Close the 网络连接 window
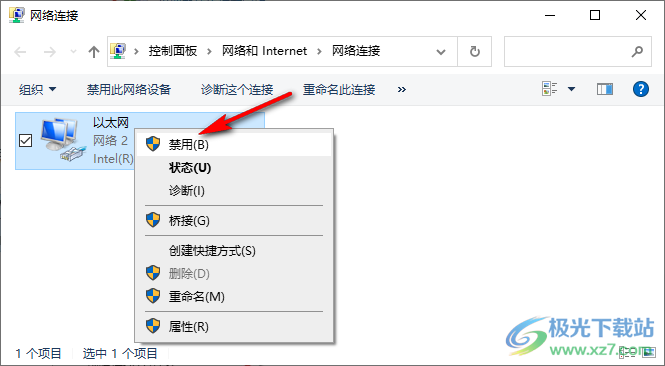Image resolution: width=665 pixels, height=366 pixels. click(x=641, y=16)
